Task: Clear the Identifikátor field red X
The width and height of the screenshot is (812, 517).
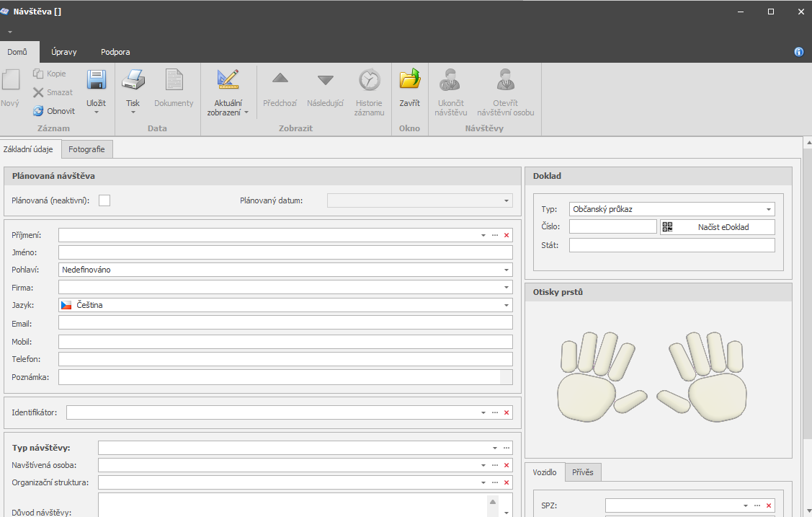Action: click(x=507, y=412)
